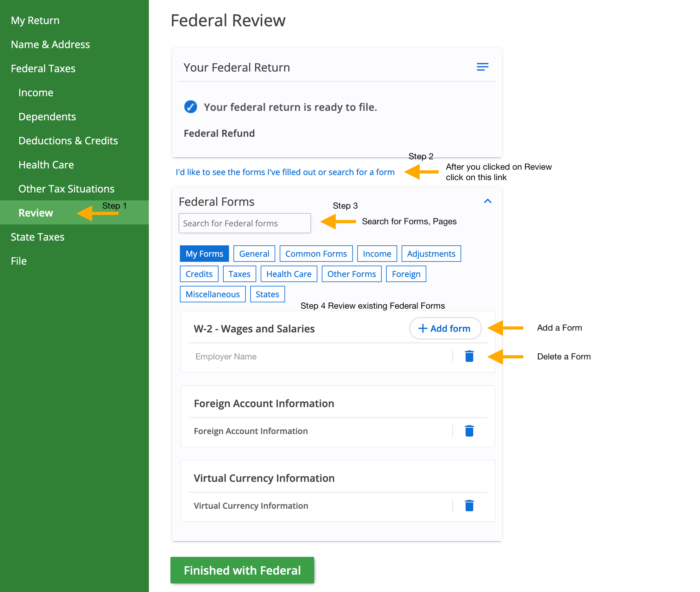Screen dimensions: 700x592
Task: Click the Search for Federal forms field
Action: coord(245,223)
